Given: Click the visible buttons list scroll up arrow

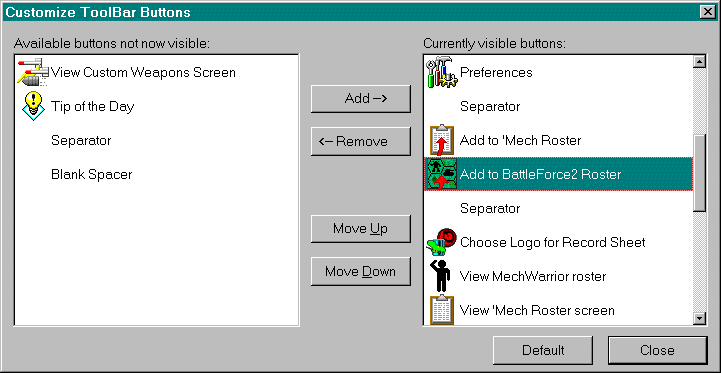Looking at the screenshot, I should 699,62.
